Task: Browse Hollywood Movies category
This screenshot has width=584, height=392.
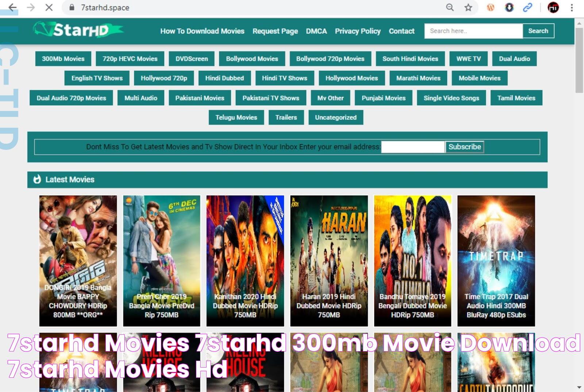Action: click(351, 78)
